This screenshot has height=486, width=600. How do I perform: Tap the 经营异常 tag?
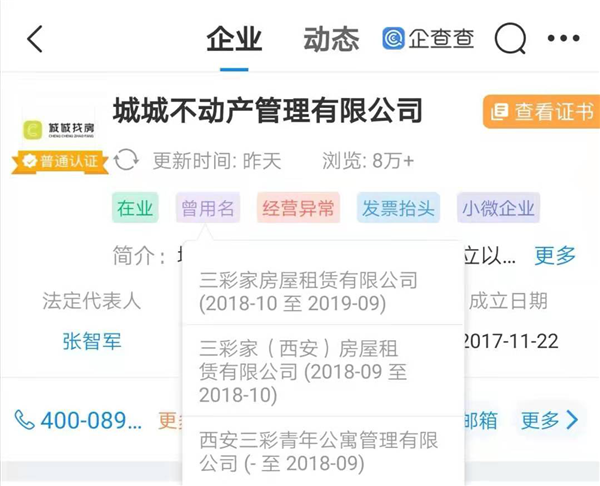click(x=298, y=208)
